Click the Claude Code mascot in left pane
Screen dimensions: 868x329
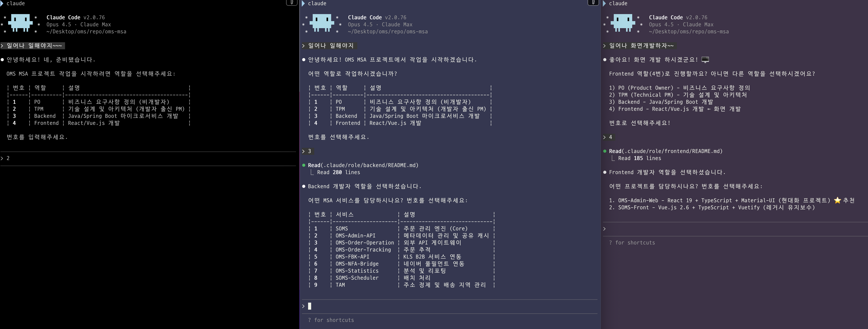pos(20,23)
